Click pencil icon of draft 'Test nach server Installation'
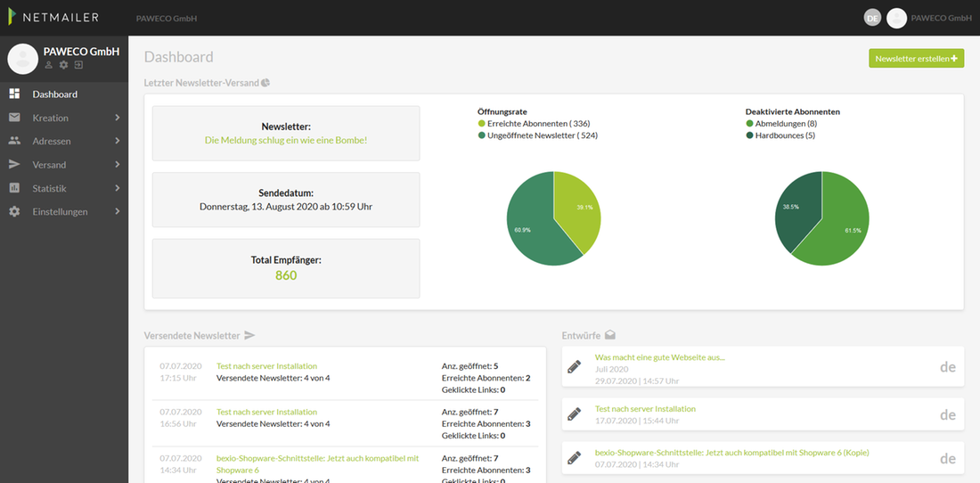This screenshot has width=980, height=483. click(x=574, y=413)
